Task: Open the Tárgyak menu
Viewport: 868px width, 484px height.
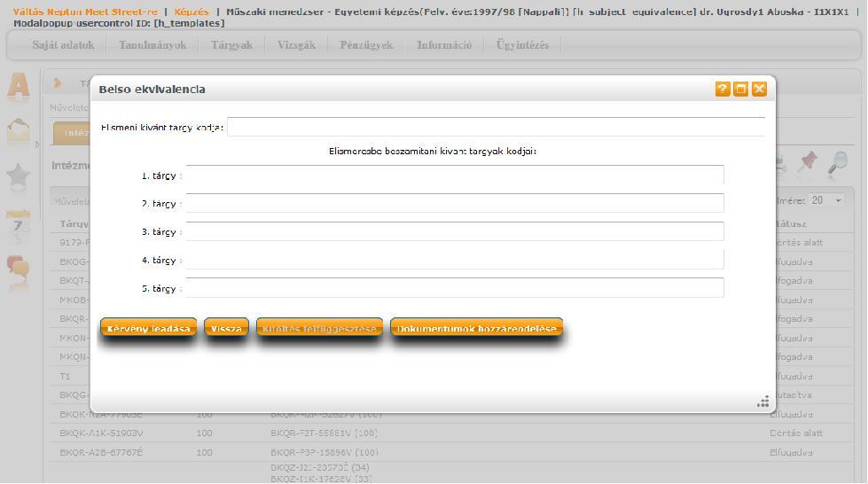Action: (231, 45)
